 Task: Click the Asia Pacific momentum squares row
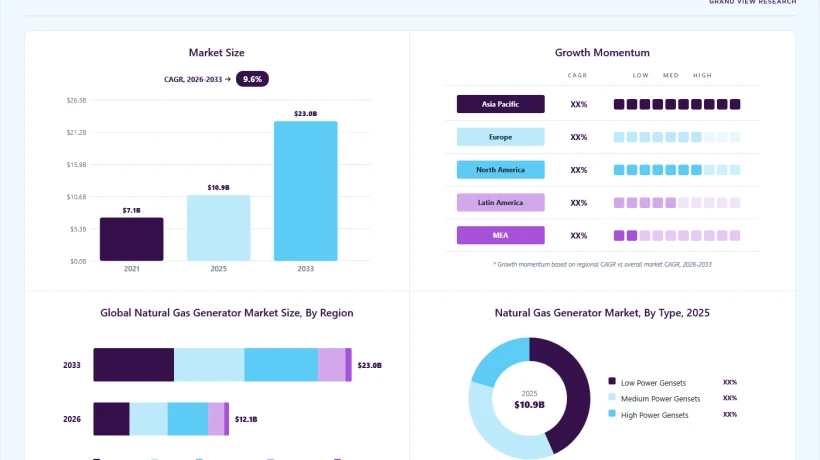coord(677,105)
